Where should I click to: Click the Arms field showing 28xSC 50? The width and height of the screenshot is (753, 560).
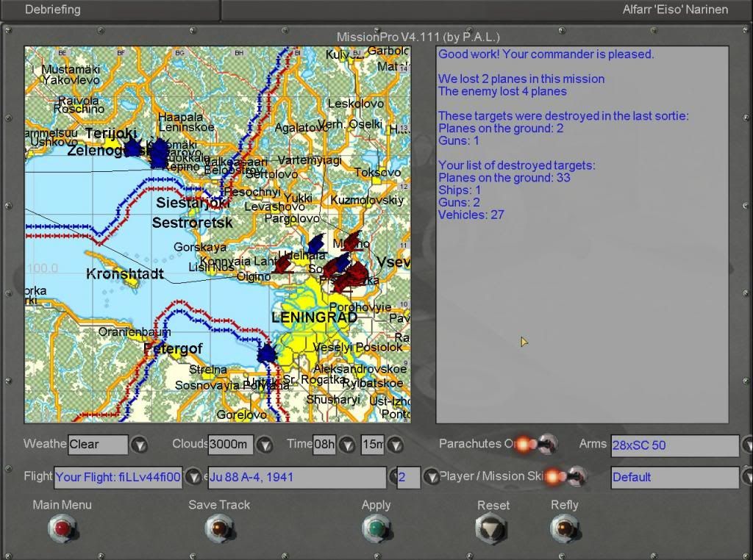(674, 445)
